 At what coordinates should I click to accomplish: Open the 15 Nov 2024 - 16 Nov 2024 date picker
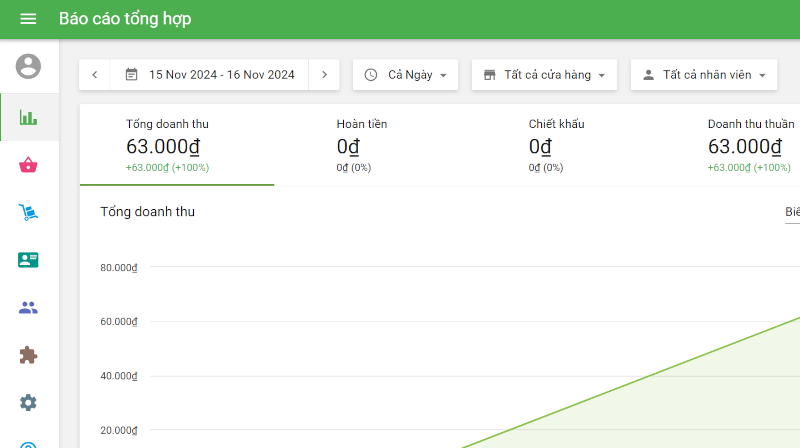[210, 75]
